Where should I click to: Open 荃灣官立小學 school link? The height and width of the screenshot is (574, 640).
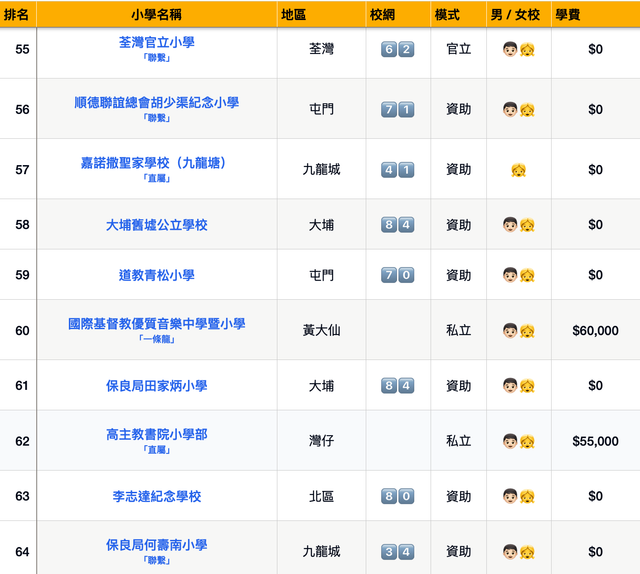coord(157,42)
